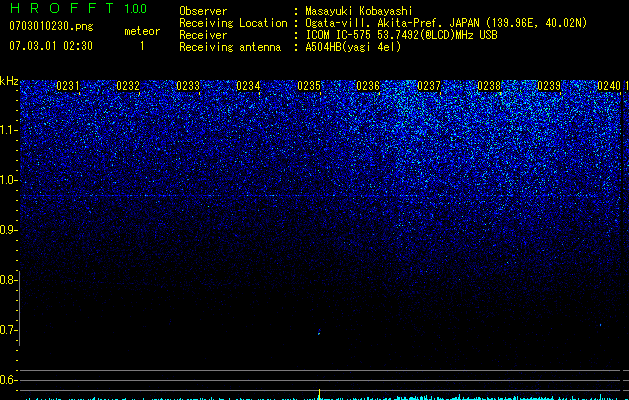Click the timestamp 07.03.01 02:30
This screenshot has height=400, width=629.
[x=51, y=46]
